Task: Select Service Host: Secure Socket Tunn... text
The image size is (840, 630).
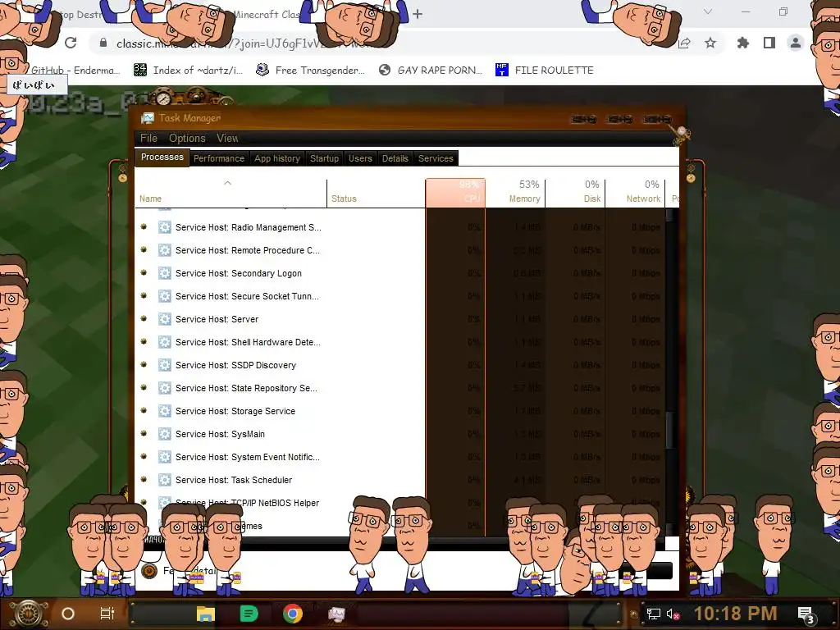Action: tap(247, 296)
